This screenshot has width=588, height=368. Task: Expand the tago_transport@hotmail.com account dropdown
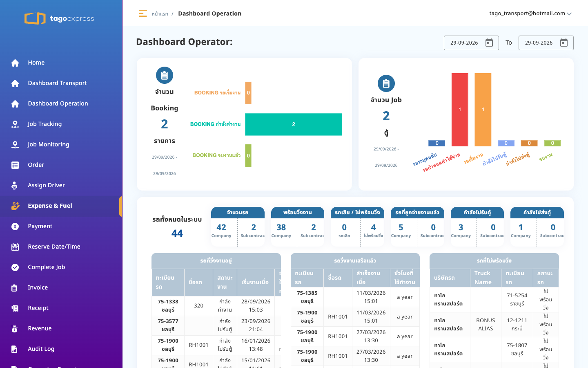530,13
